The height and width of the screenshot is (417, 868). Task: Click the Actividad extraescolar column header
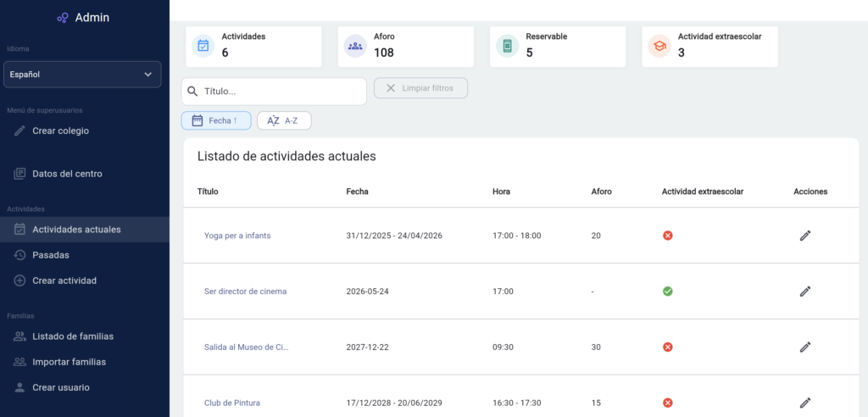(x=703, y=192)
